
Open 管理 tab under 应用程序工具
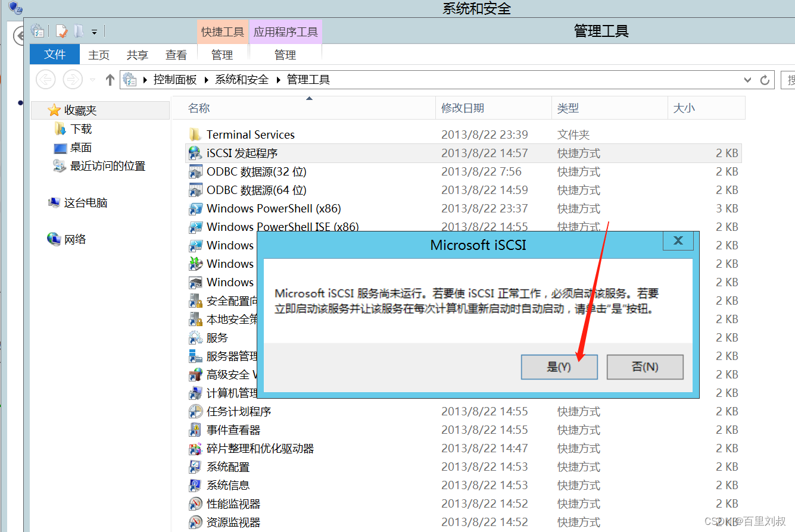[x=285, y=55]
